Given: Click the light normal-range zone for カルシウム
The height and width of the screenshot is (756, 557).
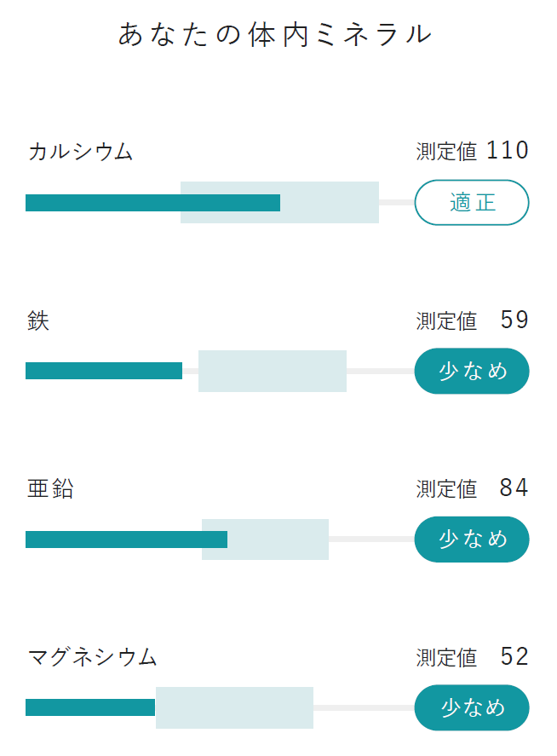Looking at the screenshot, I should 330,203.
